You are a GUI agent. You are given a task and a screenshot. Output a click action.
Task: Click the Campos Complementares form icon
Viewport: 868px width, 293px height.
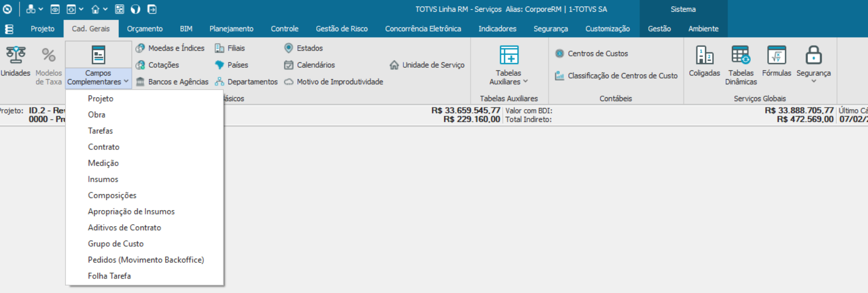click(x=98, y=55)
